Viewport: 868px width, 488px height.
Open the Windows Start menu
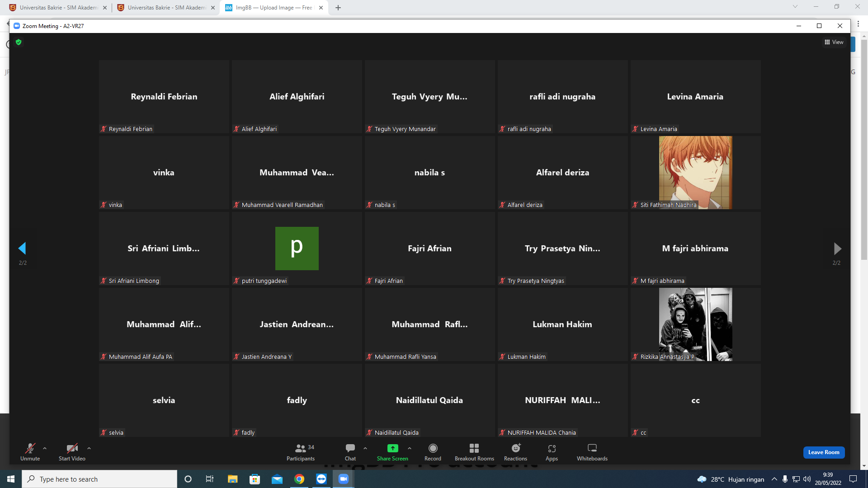pos(11,479)
